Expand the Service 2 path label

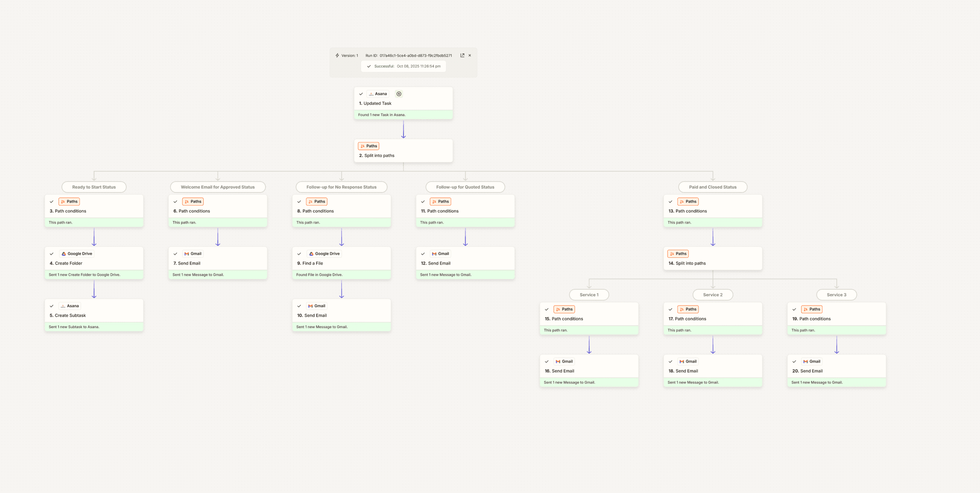pos(713,294)
